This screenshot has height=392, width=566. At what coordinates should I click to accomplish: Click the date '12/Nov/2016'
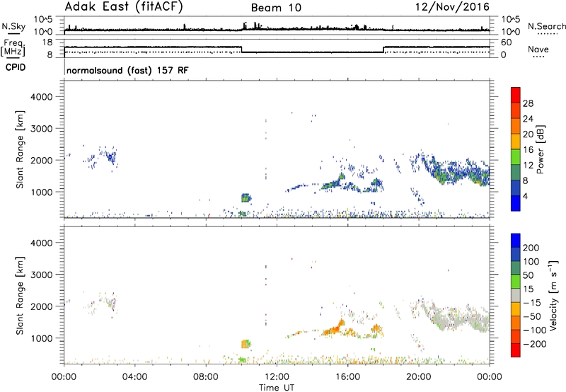453,6
